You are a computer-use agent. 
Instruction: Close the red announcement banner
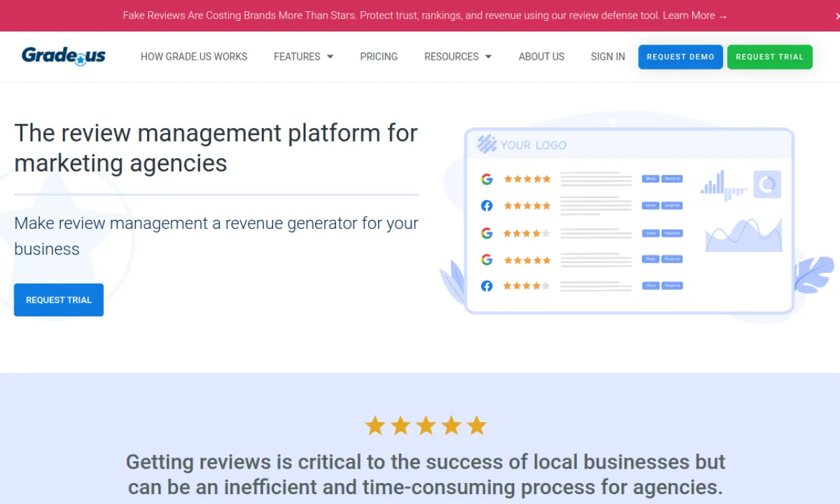point(837,15)
